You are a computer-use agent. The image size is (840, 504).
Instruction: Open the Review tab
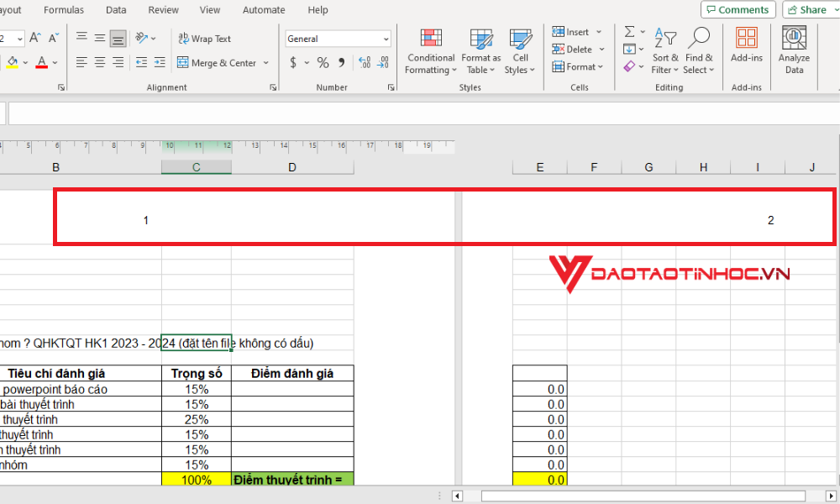(x=164, y=9)
